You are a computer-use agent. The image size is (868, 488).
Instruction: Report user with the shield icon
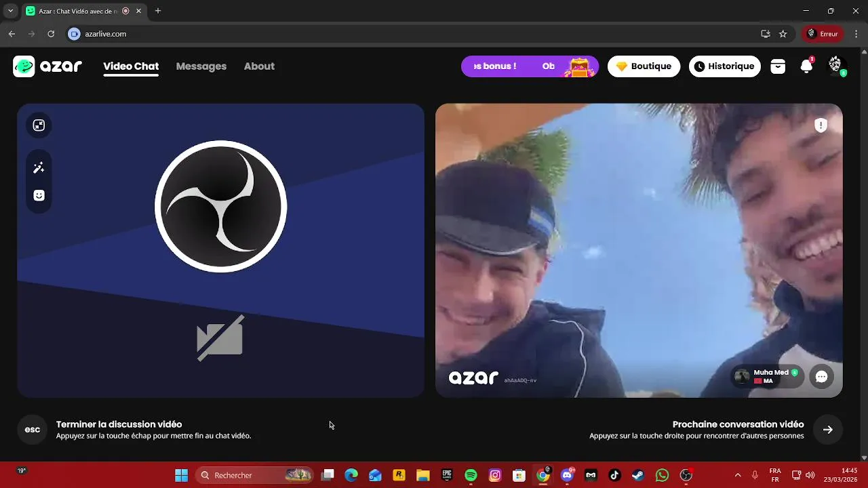821,125
